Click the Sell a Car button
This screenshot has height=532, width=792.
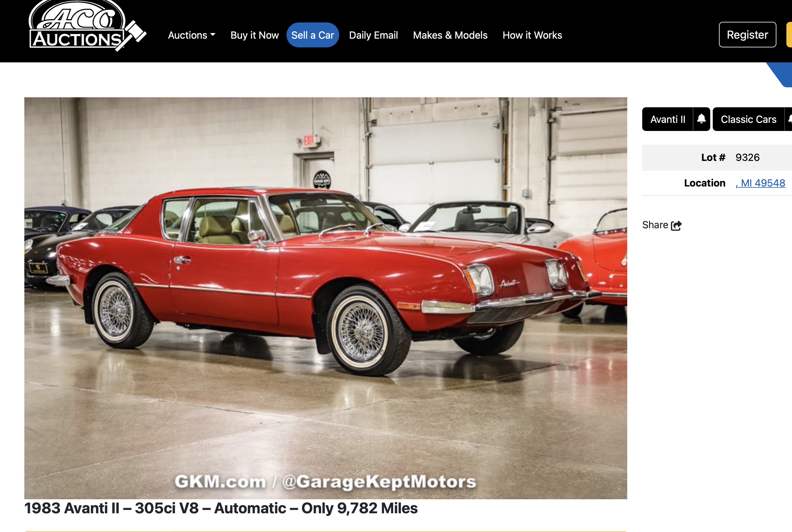313,35
